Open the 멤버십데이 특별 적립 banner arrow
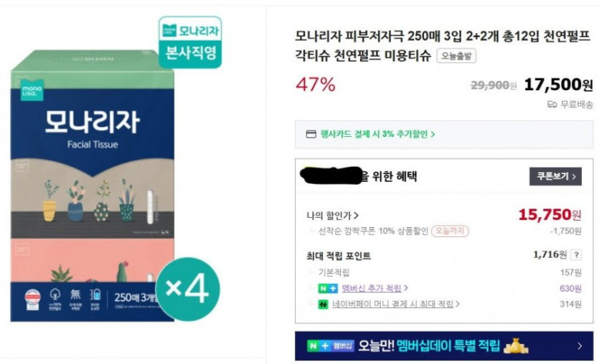This screenshot has height=364, width=599. (x=580, y=345)
